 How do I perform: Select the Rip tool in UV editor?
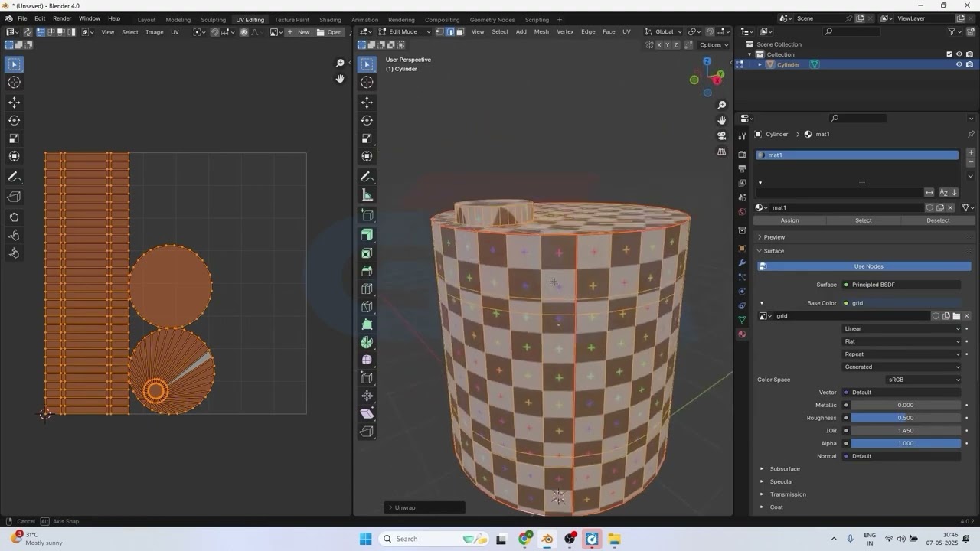14,197
